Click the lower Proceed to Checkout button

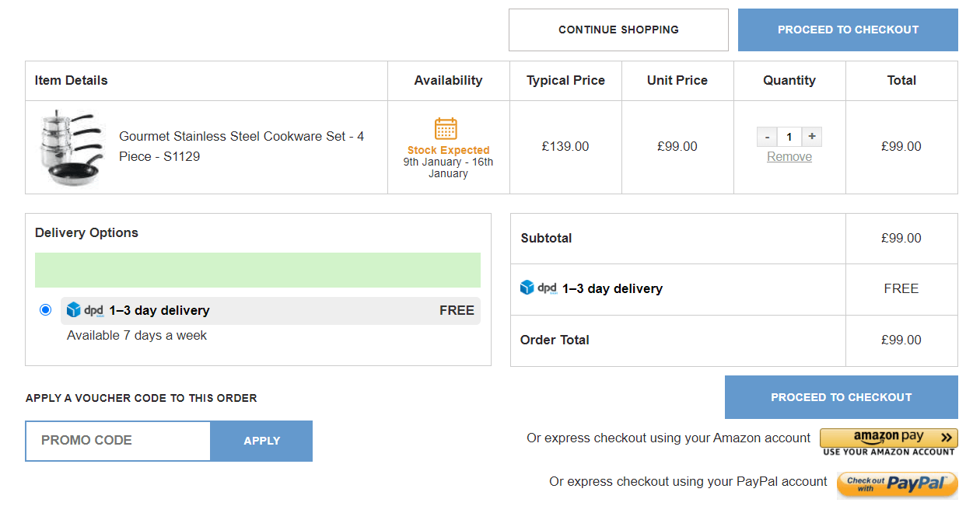pos(841,396)
